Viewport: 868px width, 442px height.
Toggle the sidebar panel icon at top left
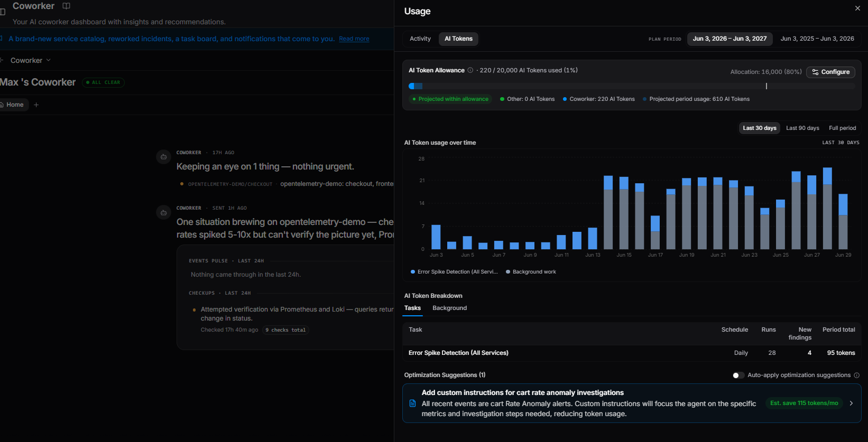pyautogui.click(x=3, y=12)
